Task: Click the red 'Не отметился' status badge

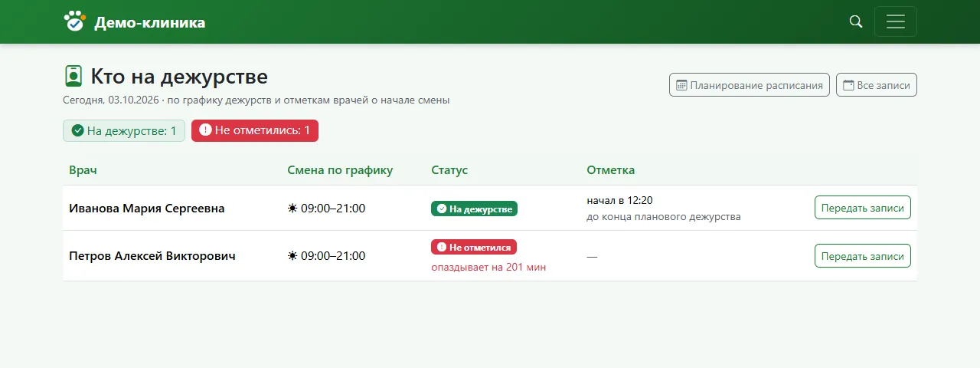Action: pos(474,247)
